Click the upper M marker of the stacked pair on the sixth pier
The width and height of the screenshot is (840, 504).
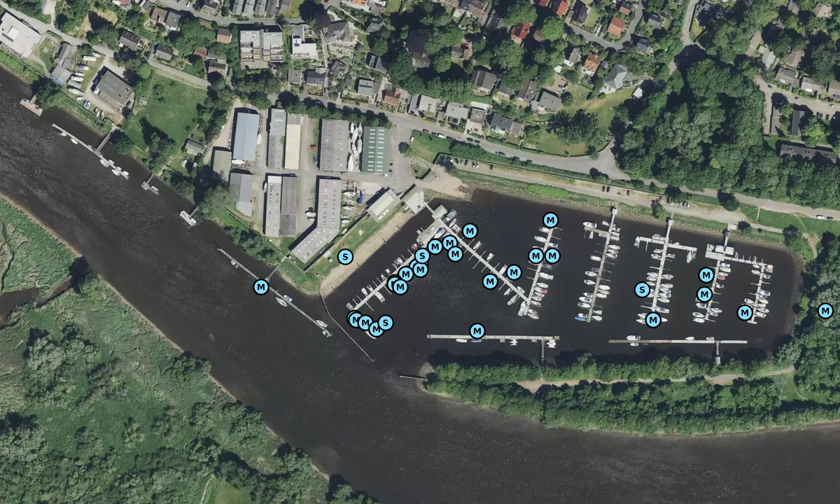706,275
